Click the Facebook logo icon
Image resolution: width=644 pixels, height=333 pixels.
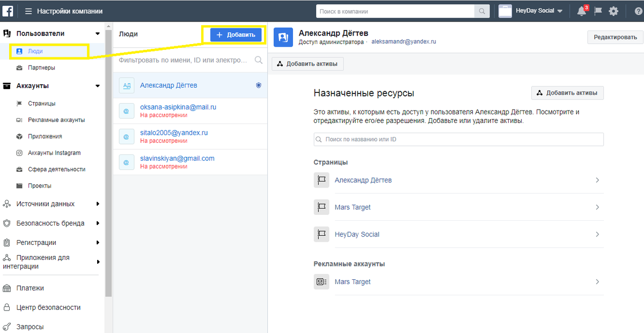8,11
